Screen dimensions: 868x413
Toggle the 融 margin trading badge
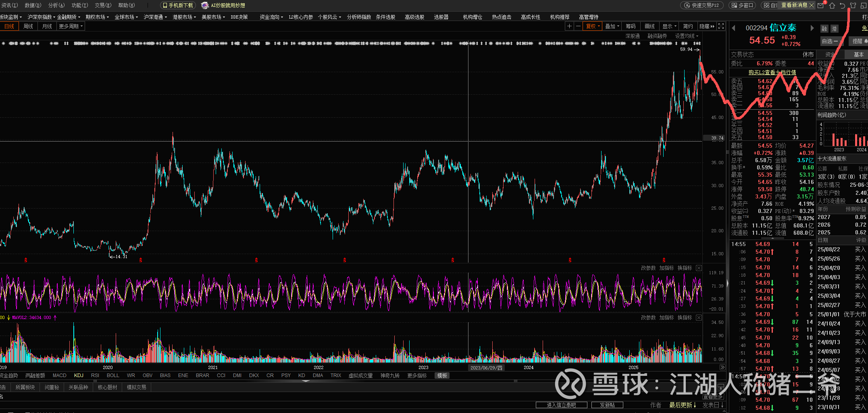824,29
